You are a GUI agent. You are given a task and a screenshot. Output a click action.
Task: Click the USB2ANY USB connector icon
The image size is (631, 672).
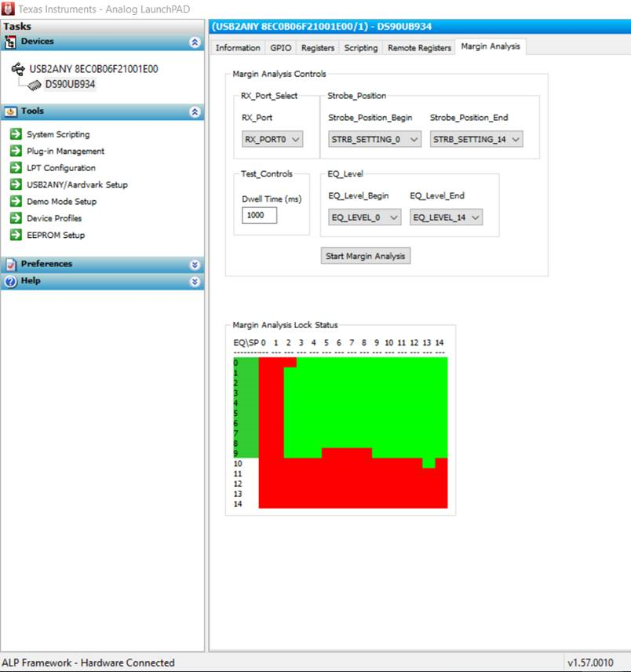coord(18,69)
